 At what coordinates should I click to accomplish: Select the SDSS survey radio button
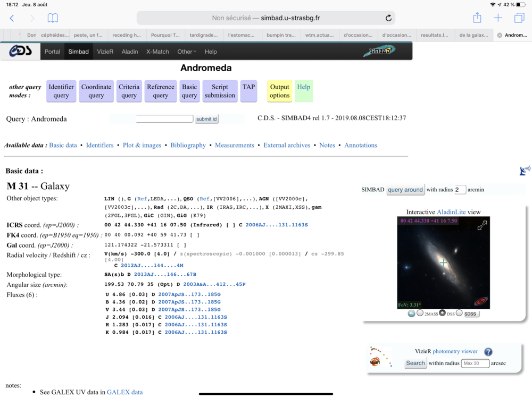pyautogui.click(x=459, y=313)
